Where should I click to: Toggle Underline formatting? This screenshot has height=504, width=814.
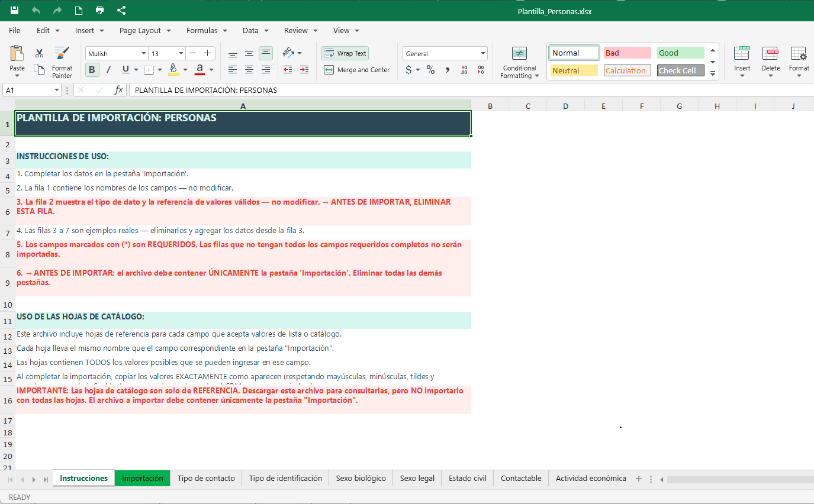point(126,70)
